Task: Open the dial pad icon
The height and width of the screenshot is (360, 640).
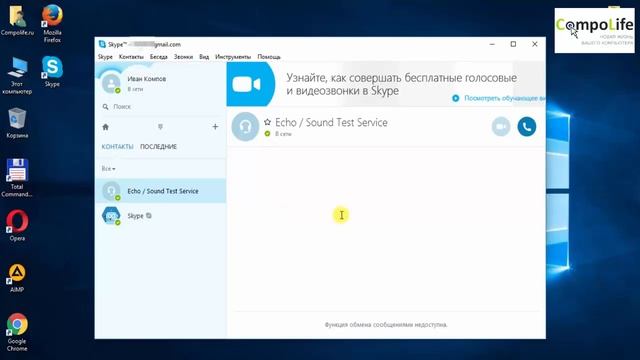Action: [160, 127]
